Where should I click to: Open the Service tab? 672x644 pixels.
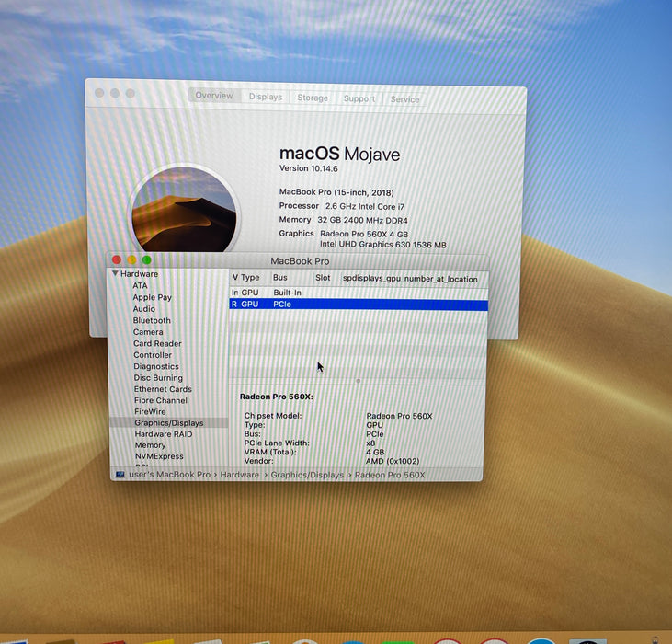(x=404, y=99)
